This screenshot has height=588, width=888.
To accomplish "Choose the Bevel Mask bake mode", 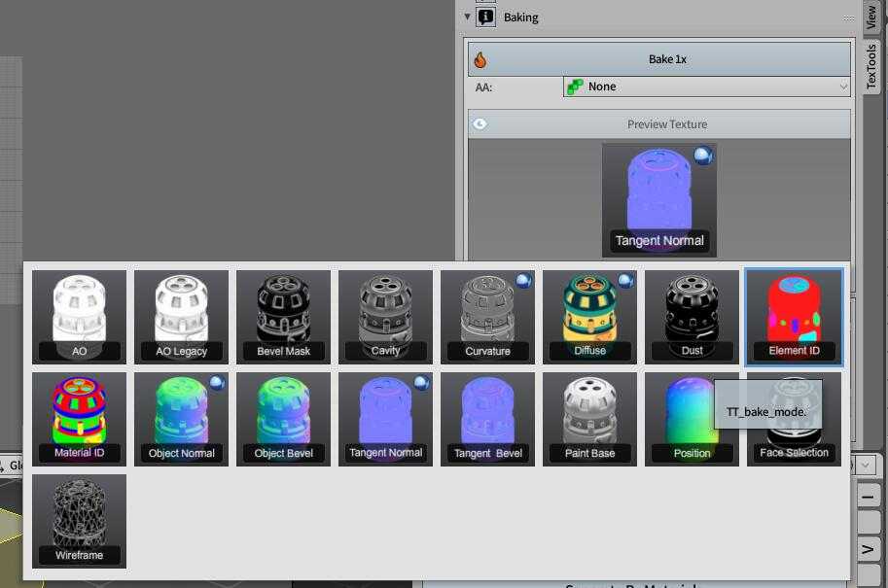I will [x=283, y=317].
